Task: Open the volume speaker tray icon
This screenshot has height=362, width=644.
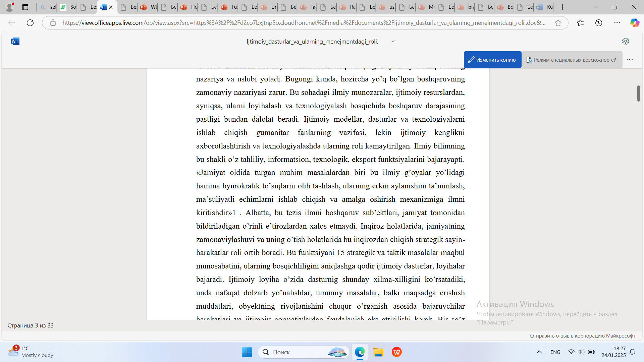Action: (x=581, y=352)
